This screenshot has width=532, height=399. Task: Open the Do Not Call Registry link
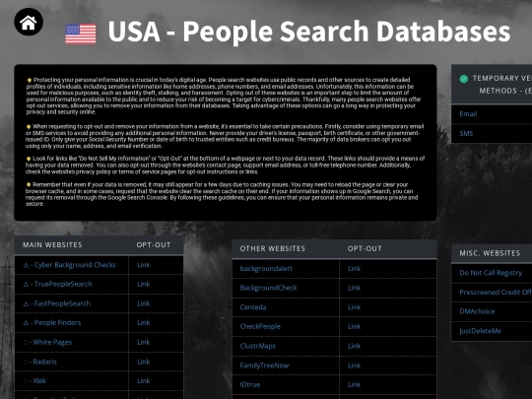pyautogui.click(x=491, y=273)
